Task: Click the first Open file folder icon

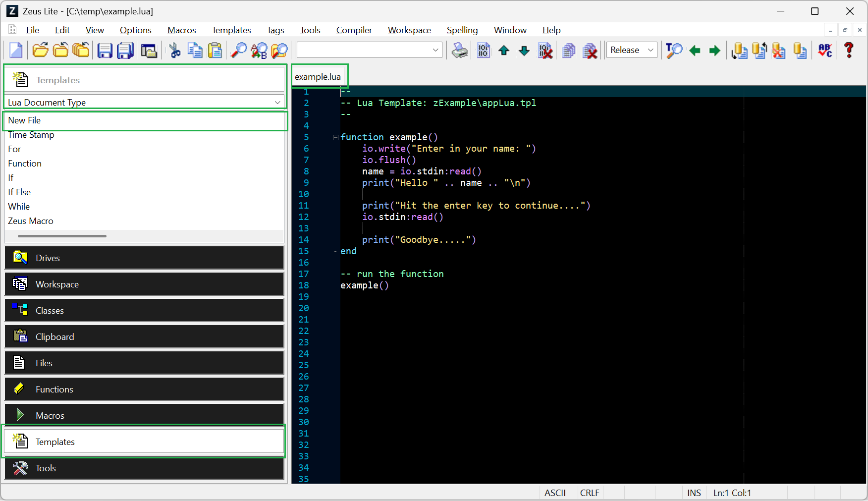Action: click(x=40, y=50)
